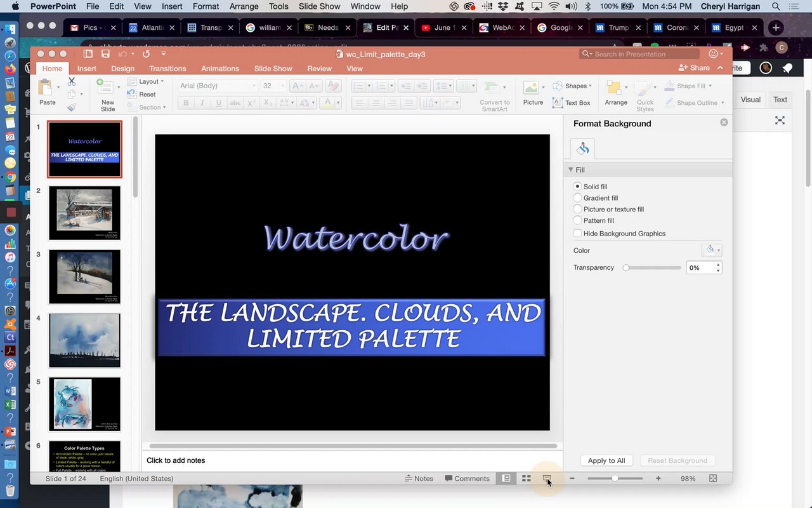Click the Apply to All button
Viewport: 812px width, 508px height.
click(606, 460)
